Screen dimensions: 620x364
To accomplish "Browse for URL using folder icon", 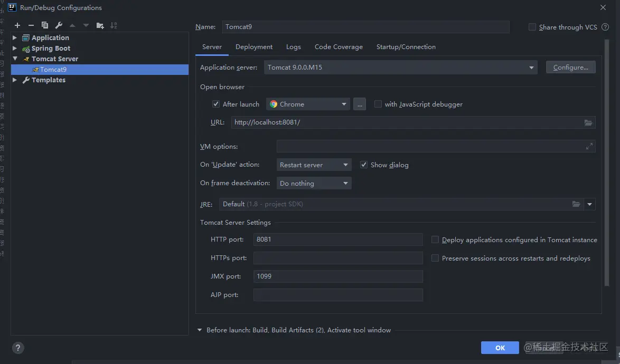I will (x=588, y=122).
